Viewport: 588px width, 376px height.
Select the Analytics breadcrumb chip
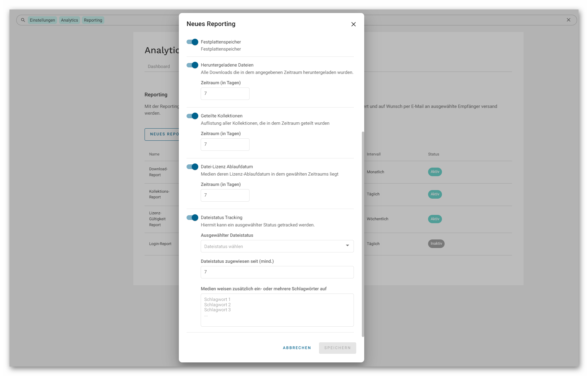pos(69,20)
